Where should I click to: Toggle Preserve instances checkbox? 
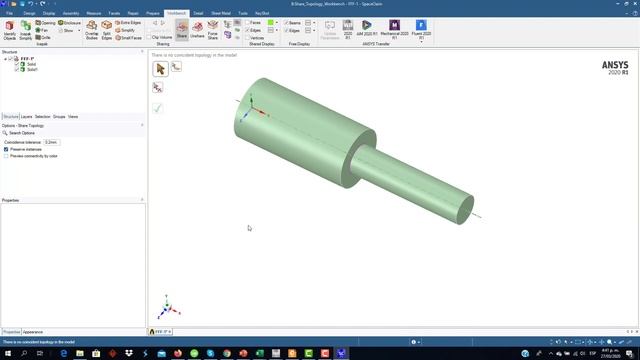tap(6, 149)
